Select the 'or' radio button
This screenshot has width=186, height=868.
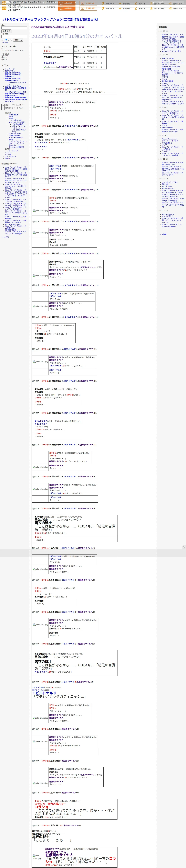11,40
